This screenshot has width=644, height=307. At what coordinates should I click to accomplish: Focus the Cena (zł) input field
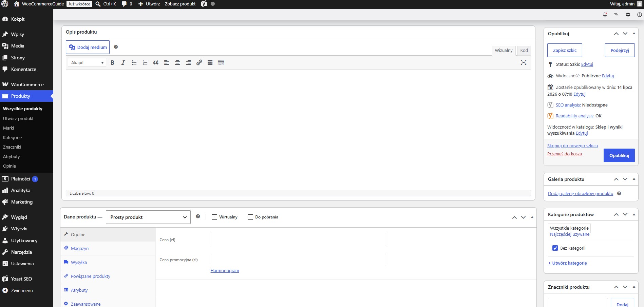[298, 239]
